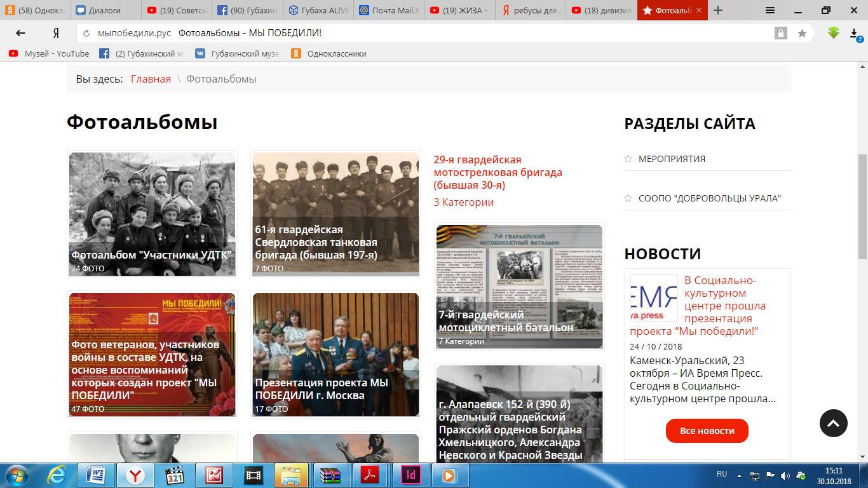Click Главная breadcrumb link
Viewport: 868px width, 488px height.
click(x=151, y=79)
